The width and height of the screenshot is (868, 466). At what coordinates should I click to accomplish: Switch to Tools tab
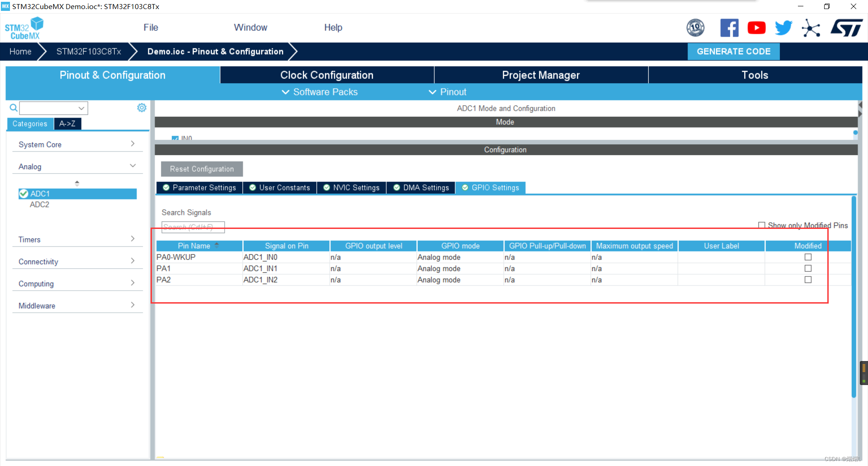click(x=755, y=75)
